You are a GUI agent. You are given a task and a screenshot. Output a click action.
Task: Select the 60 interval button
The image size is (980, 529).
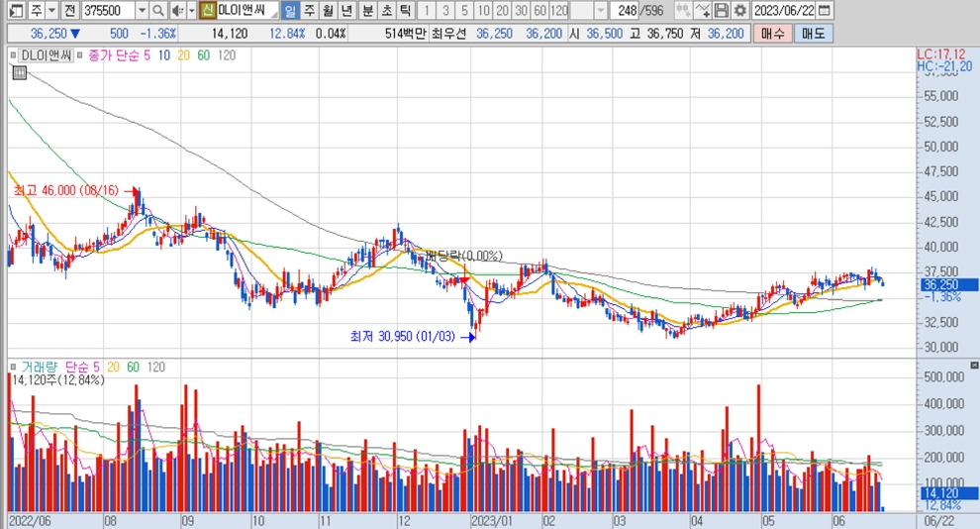[540, 10]
